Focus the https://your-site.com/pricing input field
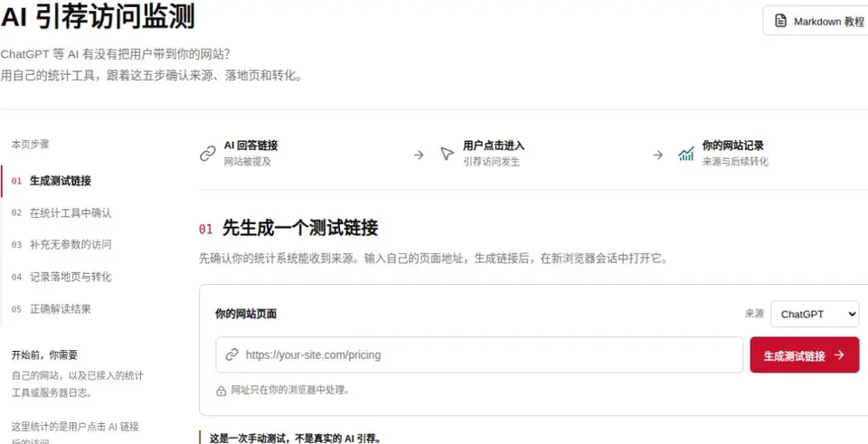 pos(479,354)
